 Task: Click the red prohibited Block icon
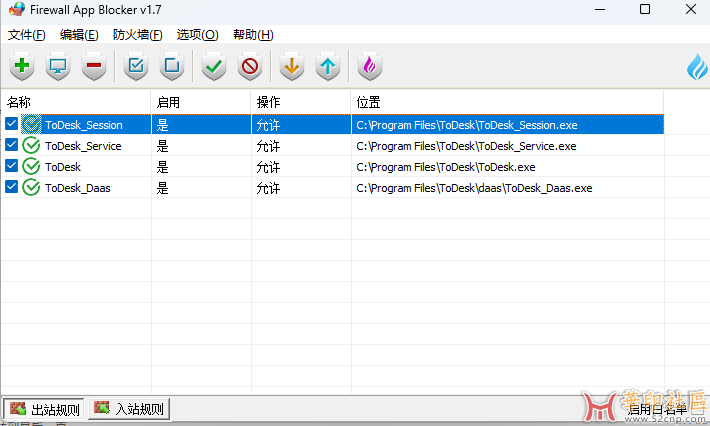pos(250,66)
